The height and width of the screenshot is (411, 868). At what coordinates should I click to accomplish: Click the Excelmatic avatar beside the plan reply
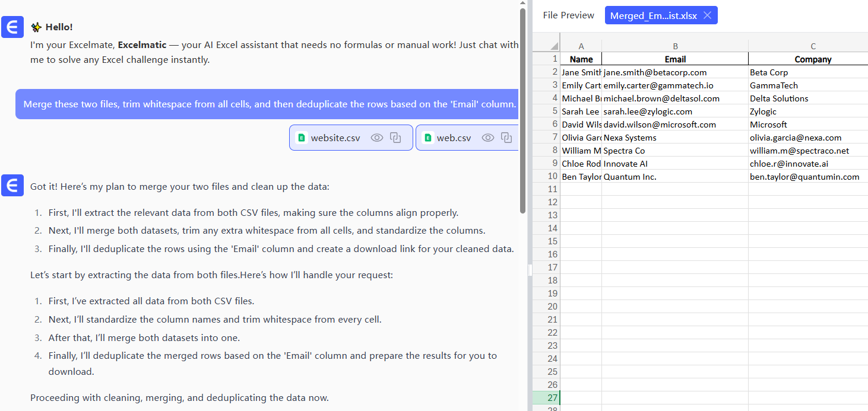[12, 185]
